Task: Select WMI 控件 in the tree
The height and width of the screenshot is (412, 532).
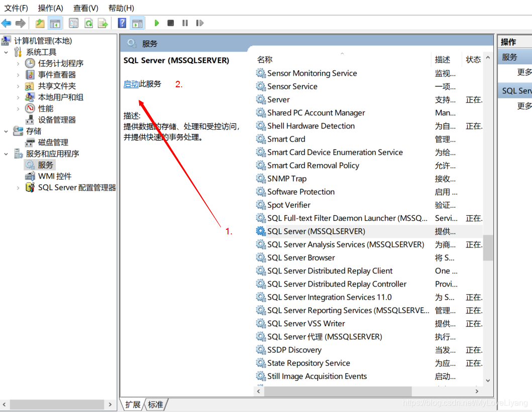Action: [x=55, y=176]
